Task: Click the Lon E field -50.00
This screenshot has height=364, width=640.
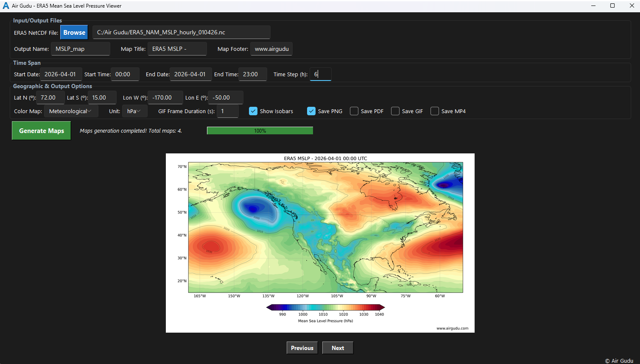Action: (226, 97)
